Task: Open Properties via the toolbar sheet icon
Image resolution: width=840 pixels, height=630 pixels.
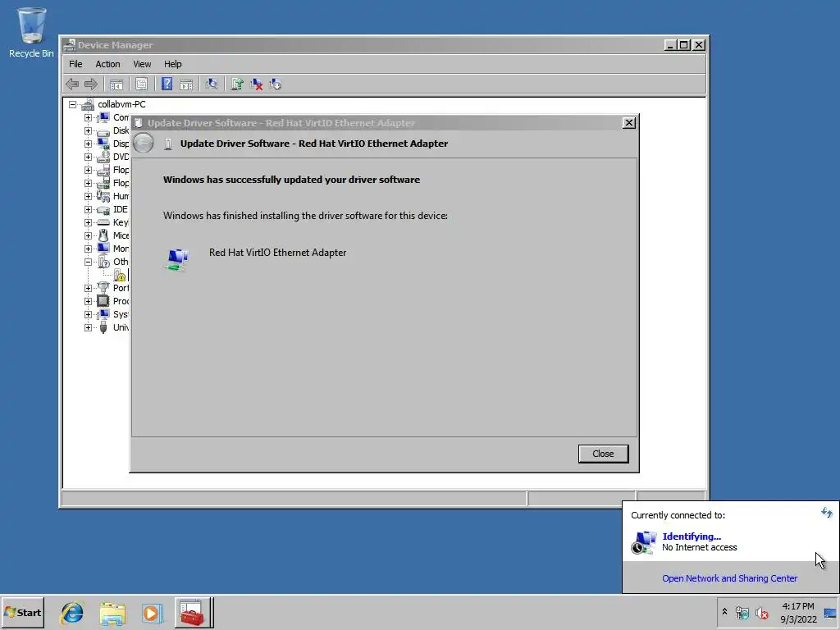Action: (x=141, y=84)
